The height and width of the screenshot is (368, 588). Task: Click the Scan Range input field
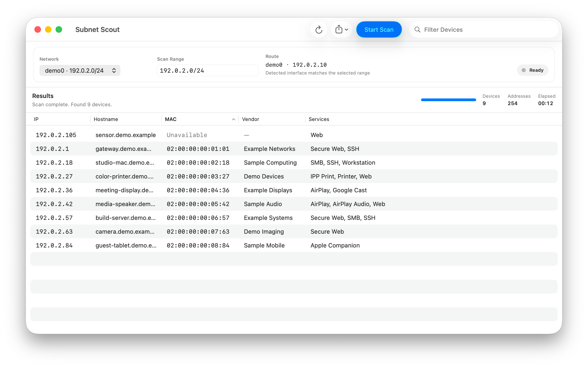(x=207, y=71)
